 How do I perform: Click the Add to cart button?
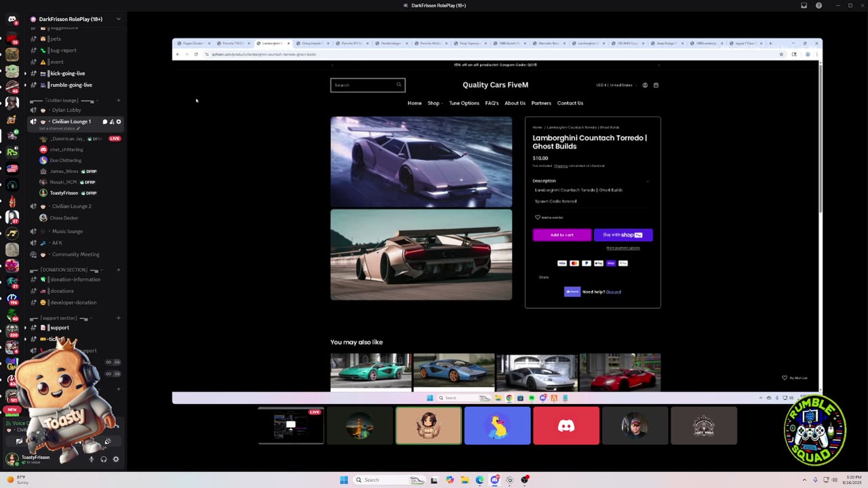(x=561, y=235)
